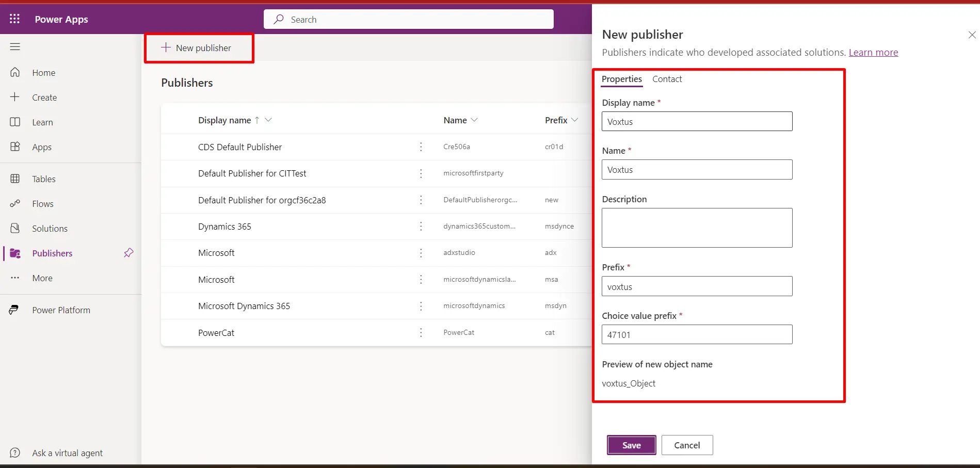Open the Learn more link
Image resolution: width=980 pixels, height=468 pixels.
click(873, 52)
